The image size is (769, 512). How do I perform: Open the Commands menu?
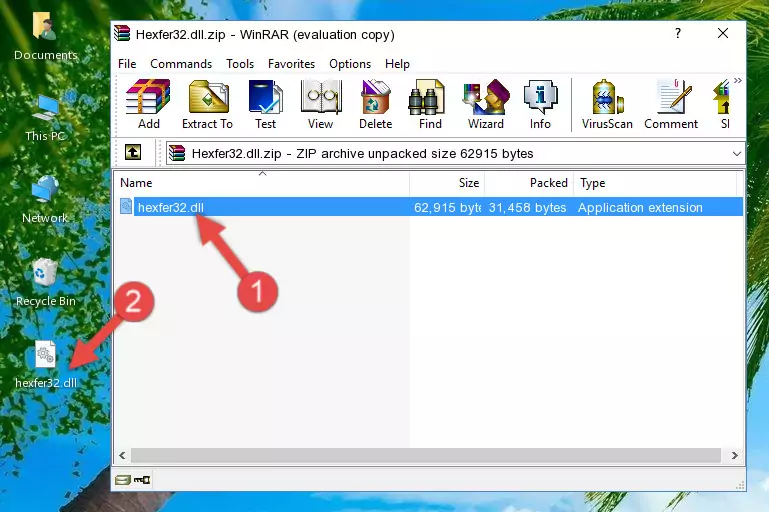click(181, 64)
